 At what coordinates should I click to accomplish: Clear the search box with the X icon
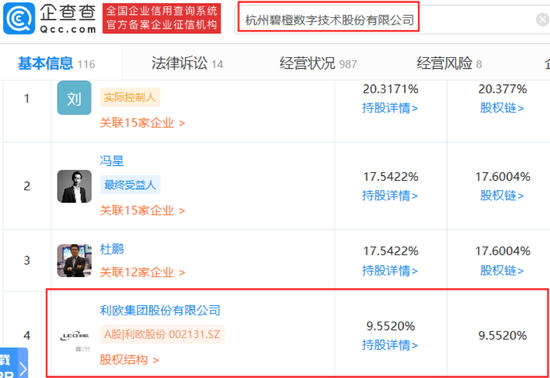(543, 20)
